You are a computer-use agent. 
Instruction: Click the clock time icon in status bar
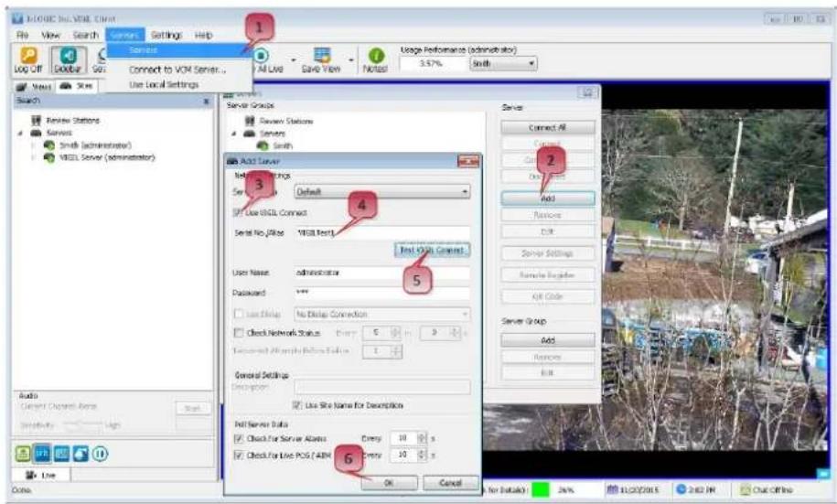tap(681, 489)
